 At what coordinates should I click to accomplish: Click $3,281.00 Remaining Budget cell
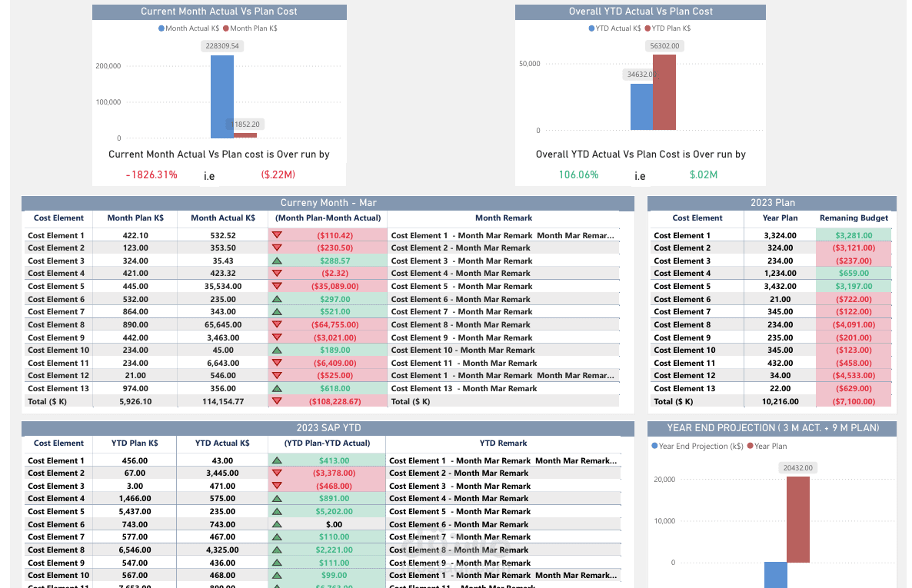[854, 235]
